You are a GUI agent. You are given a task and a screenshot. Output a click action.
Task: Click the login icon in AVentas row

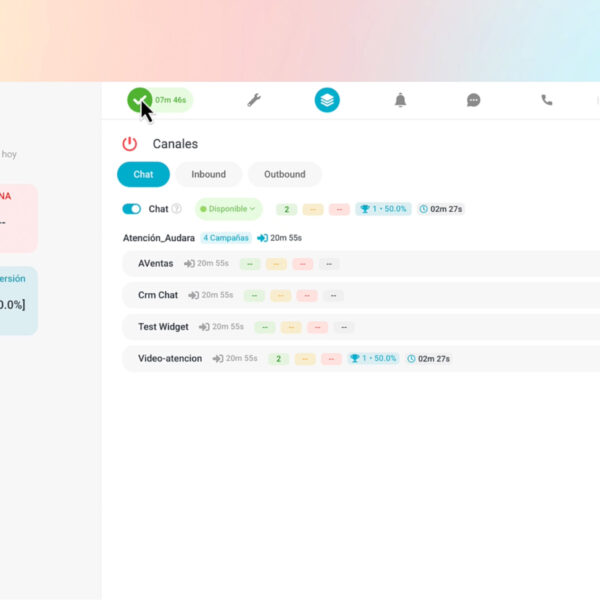189,264
